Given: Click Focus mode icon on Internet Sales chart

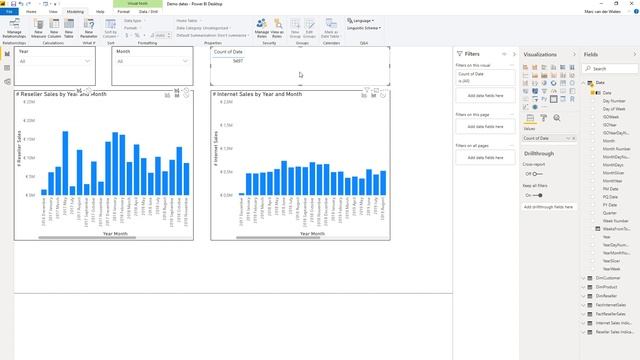Looking at the screenshot, I should point(376,90).
